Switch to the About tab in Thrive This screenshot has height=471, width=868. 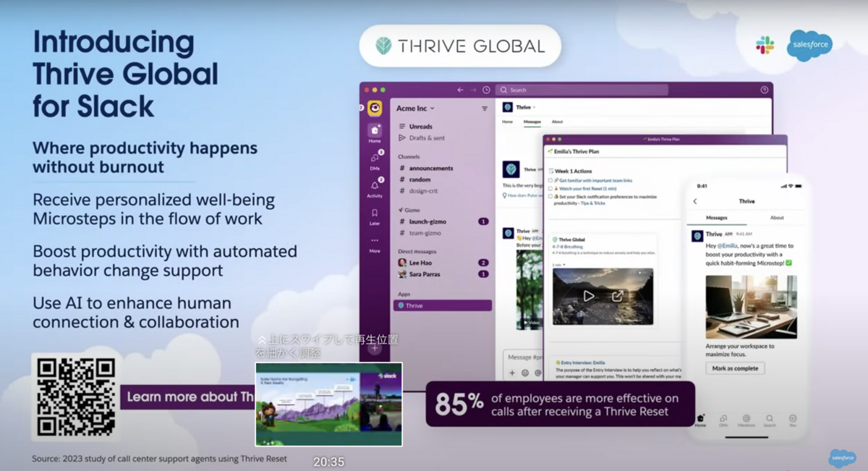[557, 122]
